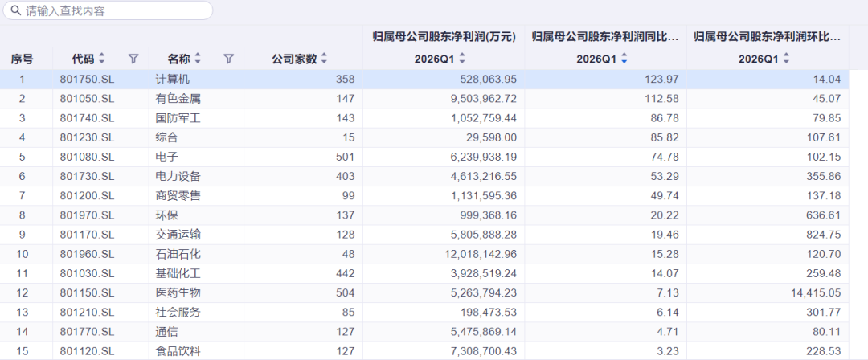Click company count 442
The height and width of the screenshot is (360, 868).
click(345, 273)
